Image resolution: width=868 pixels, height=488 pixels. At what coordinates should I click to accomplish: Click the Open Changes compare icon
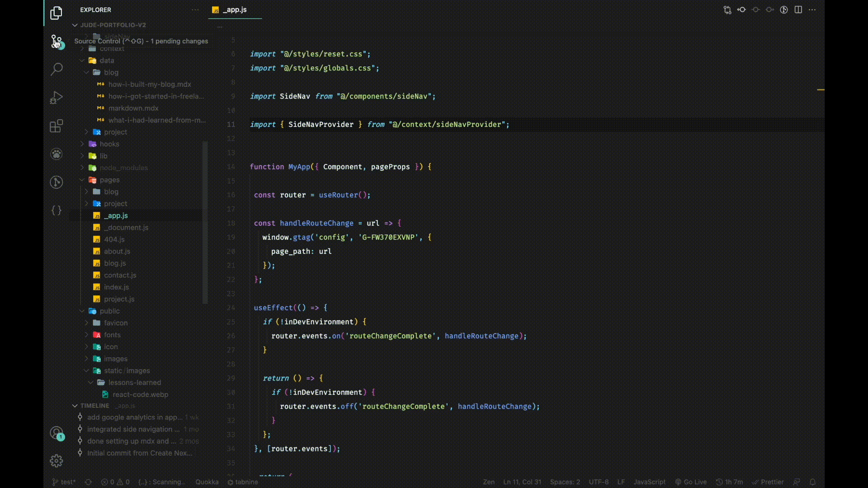point(727,10)
